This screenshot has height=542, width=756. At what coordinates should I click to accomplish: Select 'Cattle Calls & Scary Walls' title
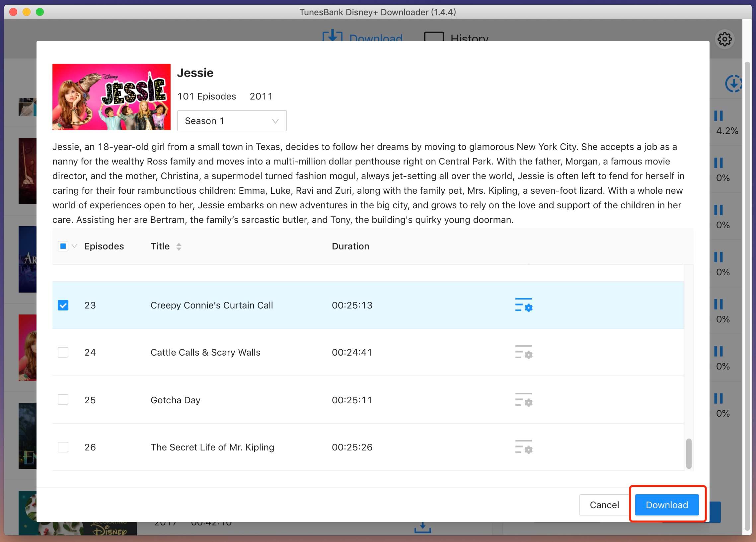click(205, 352)
